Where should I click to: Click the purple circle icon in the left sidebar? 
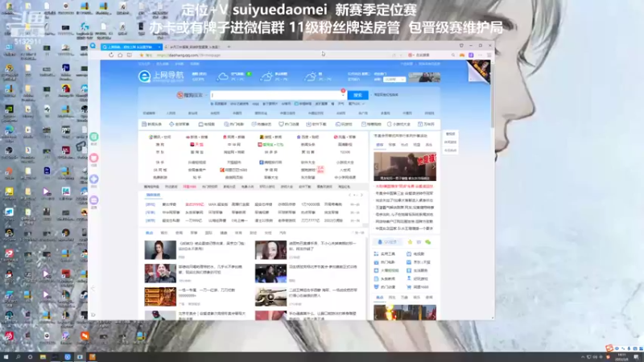pos(94,200)
